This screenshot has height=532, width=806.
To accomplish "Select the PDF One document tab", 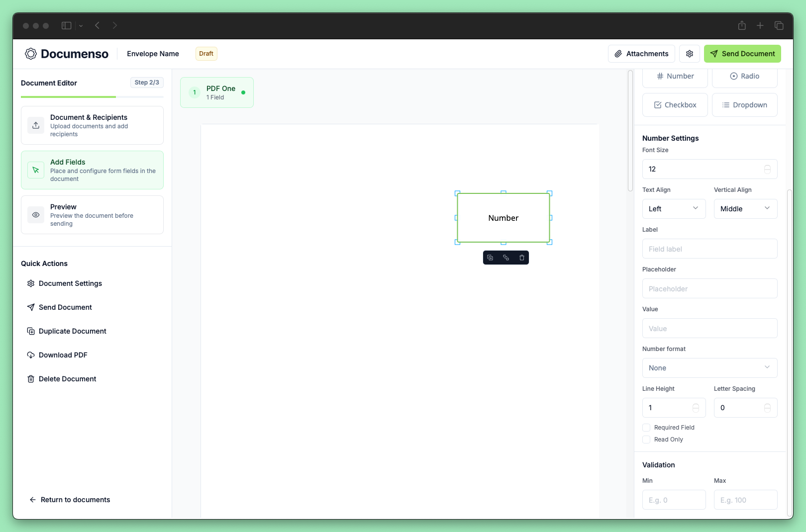I will click(x=217, y=92).
